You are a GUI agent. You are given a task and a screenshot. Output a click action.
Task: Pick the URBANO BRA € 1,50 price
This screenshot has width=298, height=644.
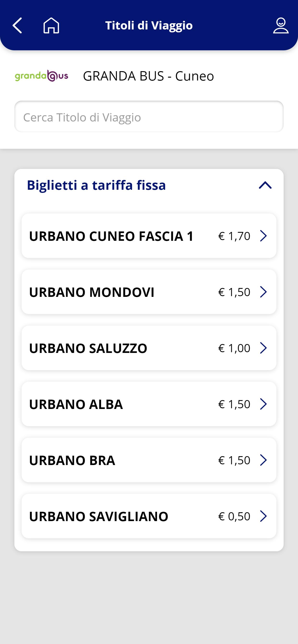tap(234, 460)
